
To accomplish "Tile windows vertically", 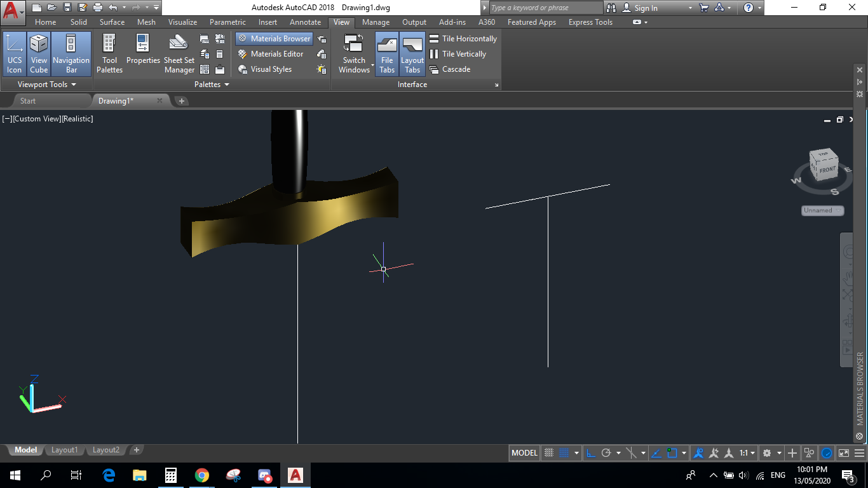I will point(458,54).
